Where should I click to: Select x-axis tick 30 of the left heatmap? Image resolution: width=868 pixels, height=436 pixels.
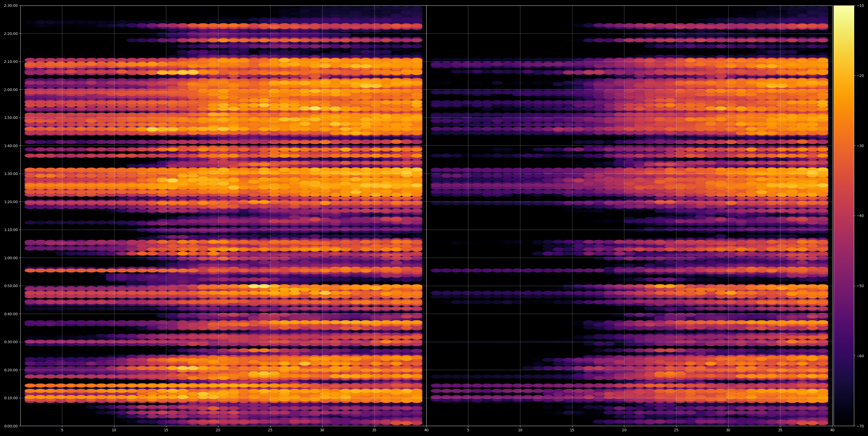322,430
